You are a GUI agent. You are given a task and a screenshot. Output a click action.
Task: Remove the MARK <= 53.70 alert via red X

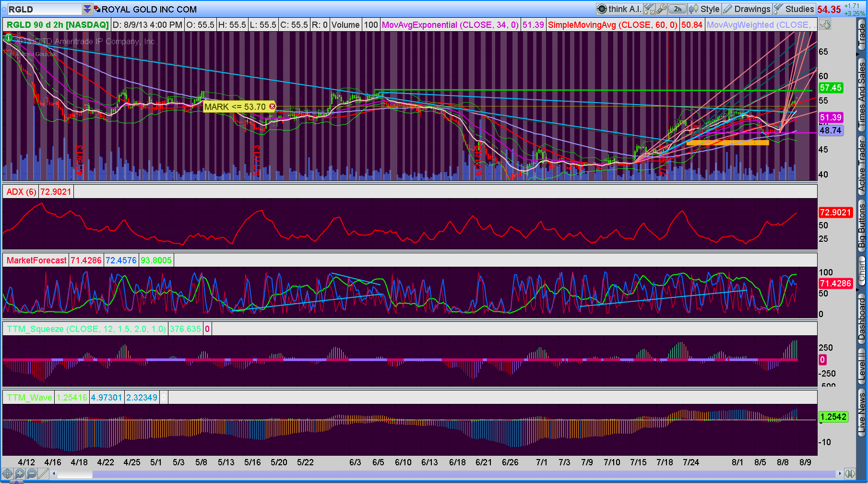click(272, 106)
